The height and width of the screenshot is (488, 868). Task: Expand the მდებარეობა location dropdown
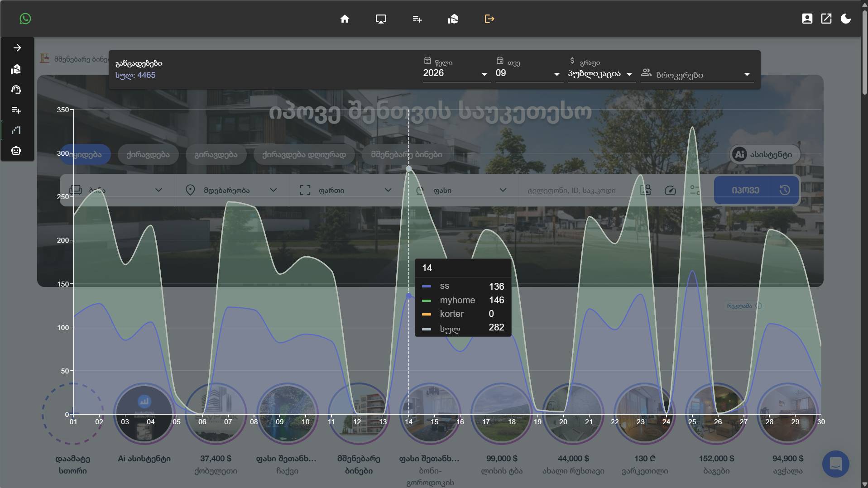[x=231, y=190]
